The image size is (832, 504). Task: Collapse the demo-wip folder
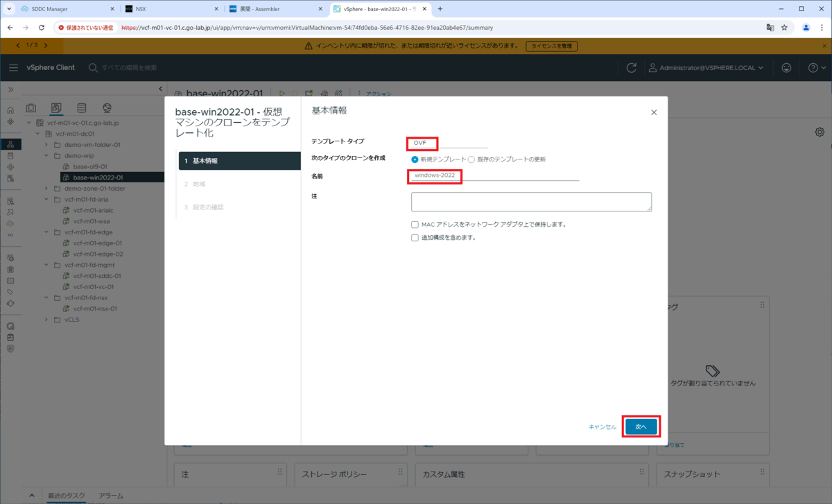47,156
